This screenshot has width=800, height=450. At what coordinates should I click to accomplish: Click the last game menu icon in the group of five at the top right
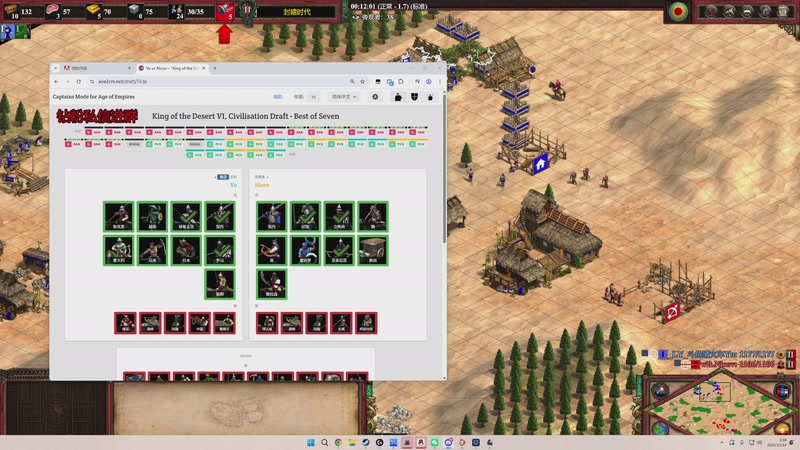[783, 12]
